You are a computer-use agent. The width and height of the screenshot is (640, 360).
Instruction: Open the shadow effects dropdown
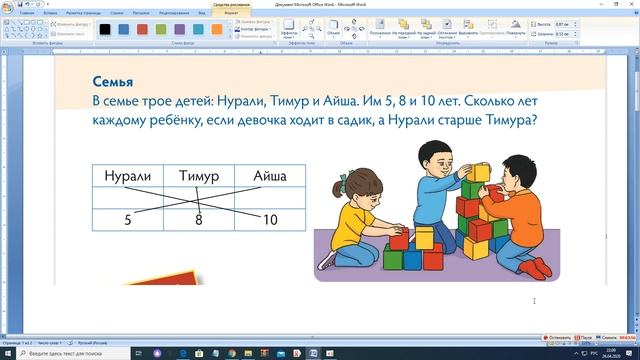pyautogui.click(x=289, y=29)
